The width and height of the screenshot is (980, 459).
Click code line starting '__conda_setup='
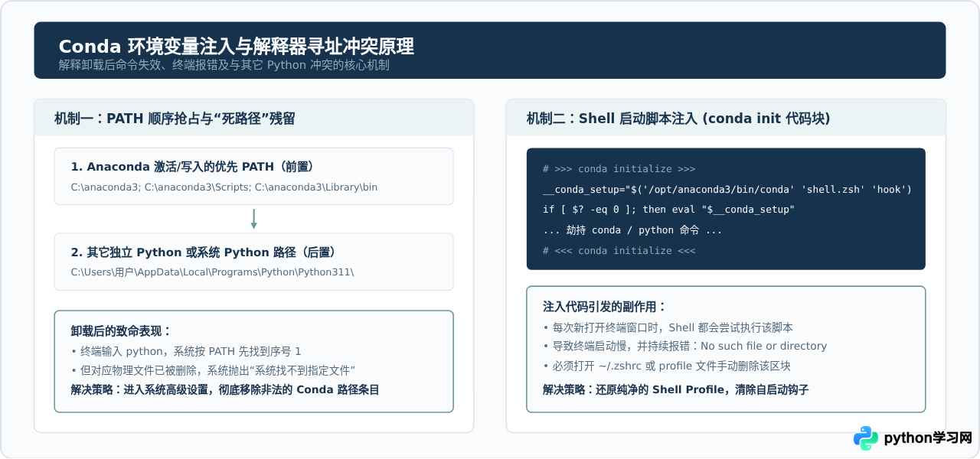727,190
